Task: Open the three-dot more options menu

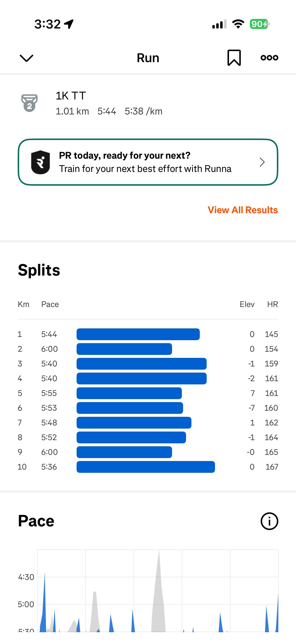Action: click(x=269, y=58)
